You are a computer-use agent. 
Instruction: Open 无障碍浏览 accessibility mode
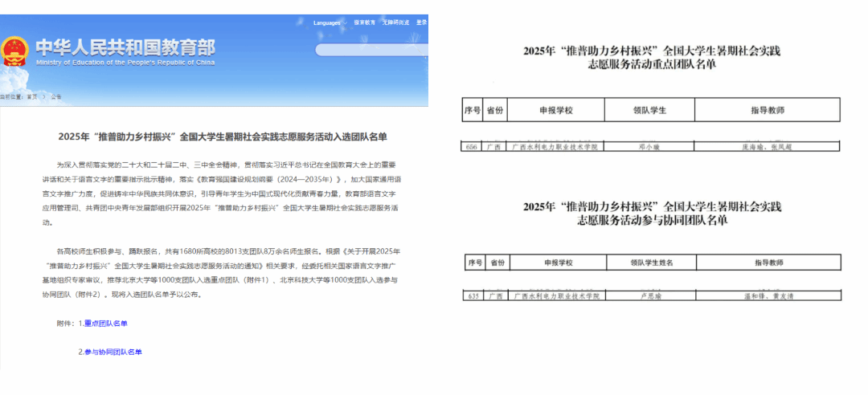click(395, 22)
